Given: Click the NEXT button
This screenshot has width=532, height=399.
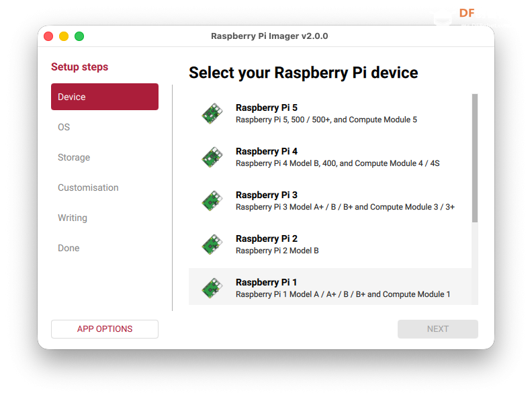Looking at the screenshot, I should (438, 328).
